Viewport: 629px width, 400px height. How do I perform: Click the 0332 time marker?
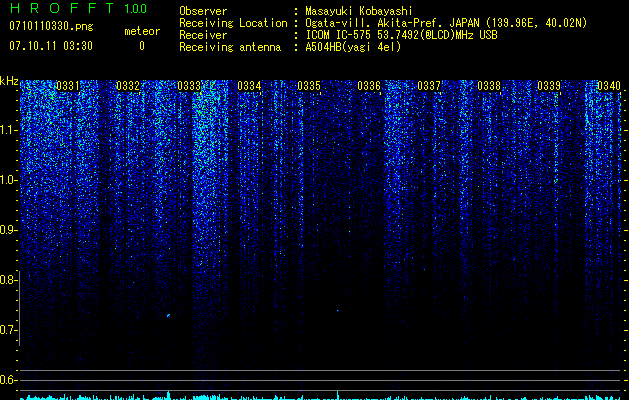coord(128,85)
